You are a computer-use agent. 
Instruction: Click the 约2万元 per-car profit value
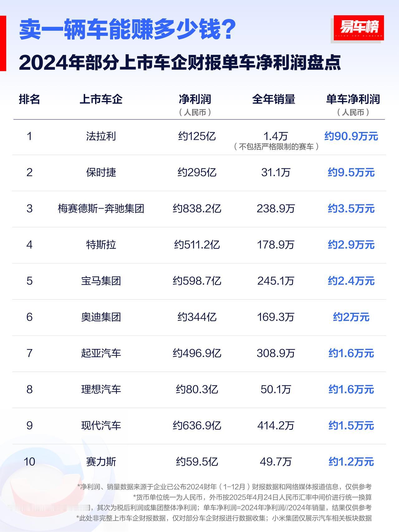click(351, 317)
